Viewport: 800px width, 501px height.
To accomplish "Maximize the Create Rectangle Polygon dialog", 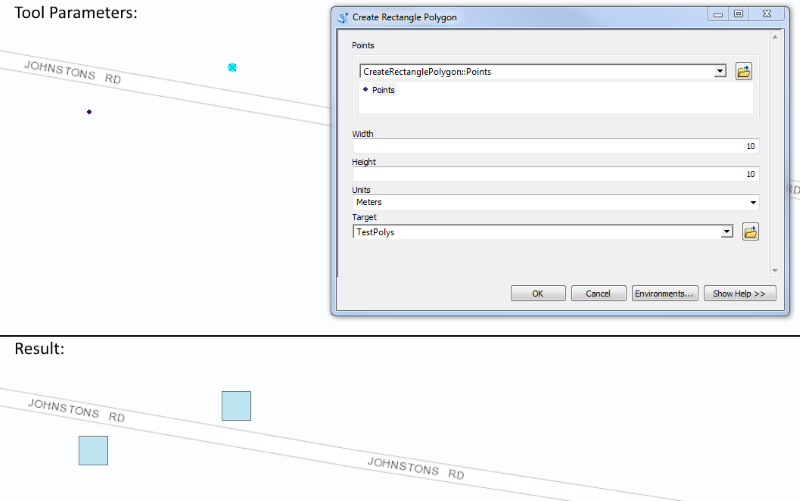I will tap(738, 14).
